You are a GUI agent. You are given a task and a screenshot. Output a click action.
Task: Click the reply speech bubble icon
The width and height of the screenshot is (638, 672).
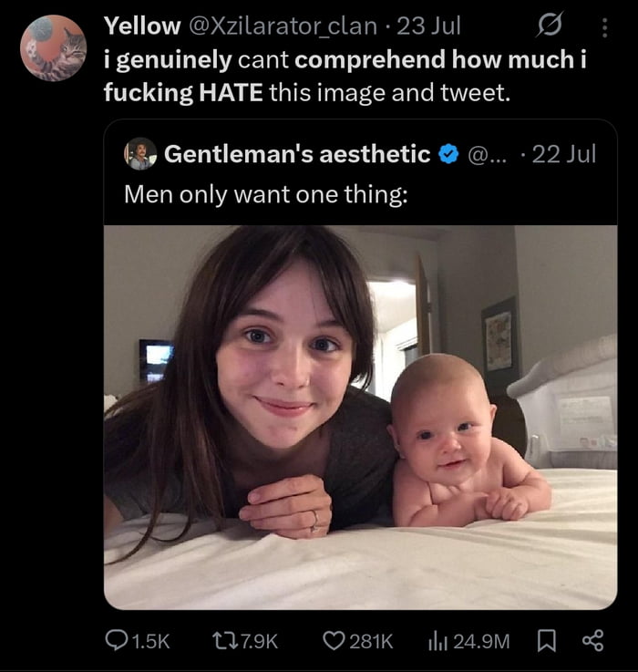pyautogui.click(x=117, y=641)
